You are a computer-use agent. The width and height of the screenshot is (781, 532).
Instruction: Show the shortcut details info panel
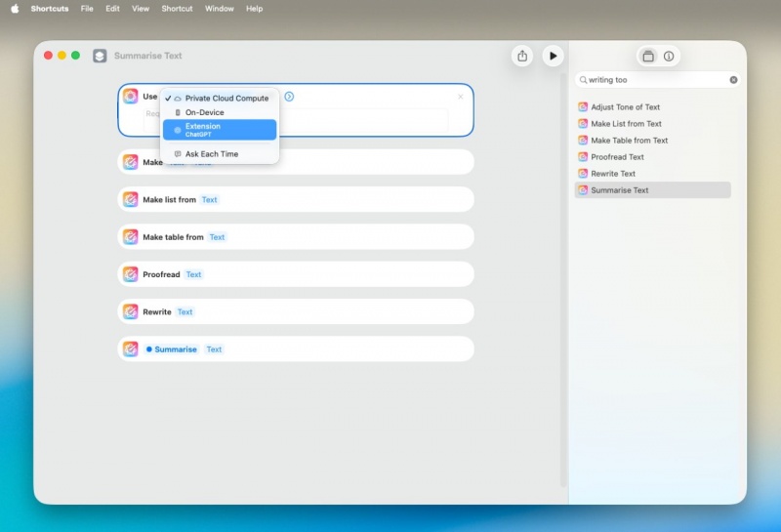pyautogui.click(x=669, y=57)
